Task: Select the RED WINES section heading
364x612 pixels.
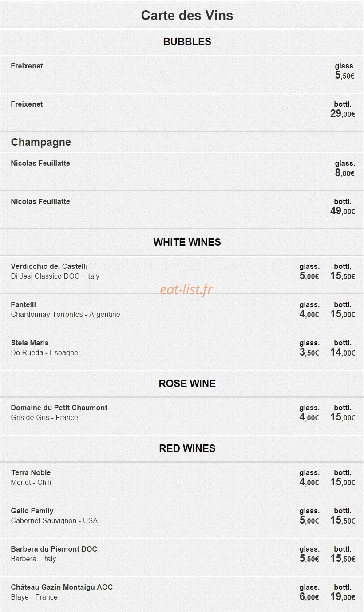Action: point(187,448)
